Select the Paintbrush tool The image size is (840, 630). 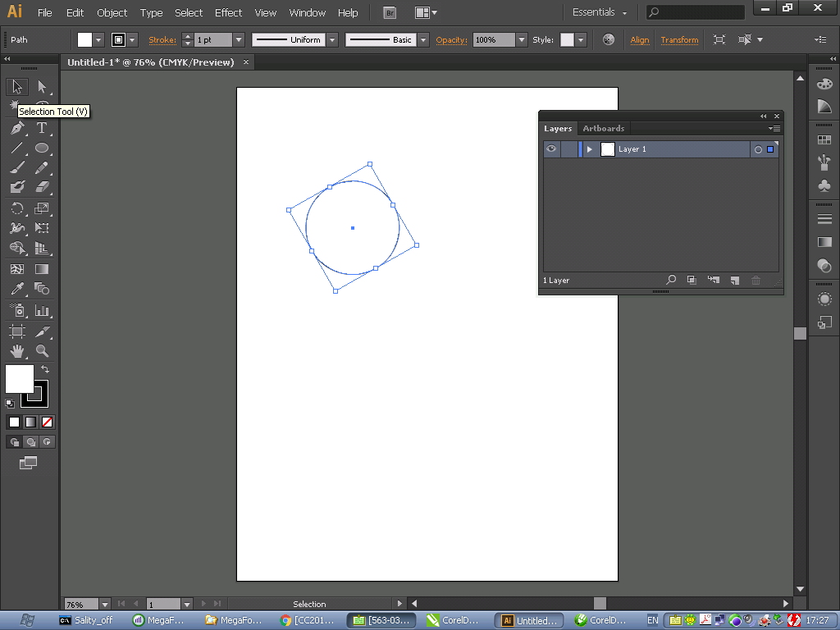click(x=17, y=167)
